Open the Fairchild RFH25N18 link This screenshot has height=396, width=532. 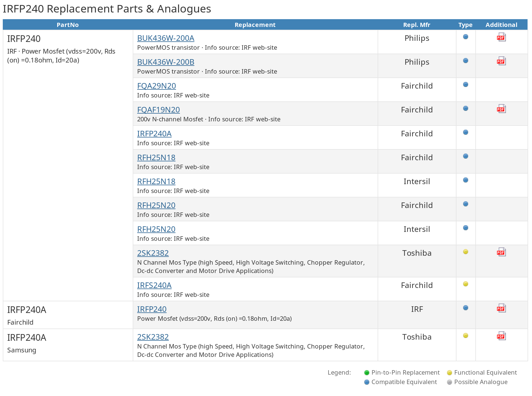tap(156, 157)
